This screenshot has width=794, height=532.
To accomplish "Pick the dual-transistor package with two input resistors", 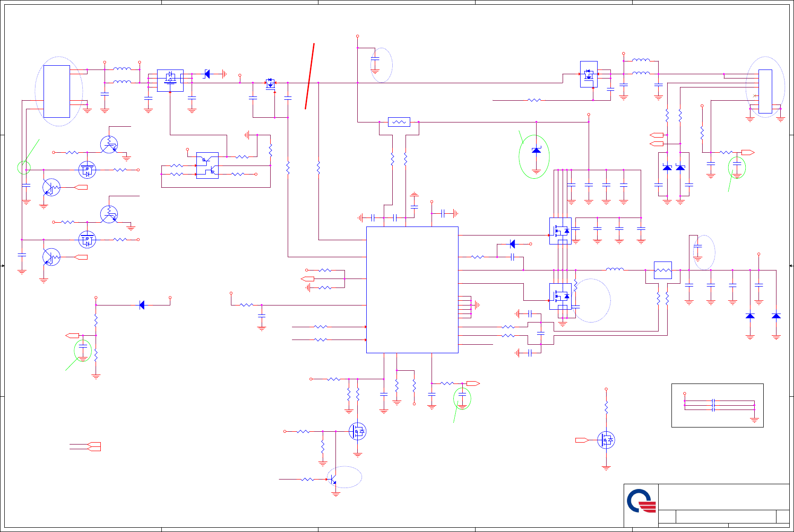I will [207, 166].
